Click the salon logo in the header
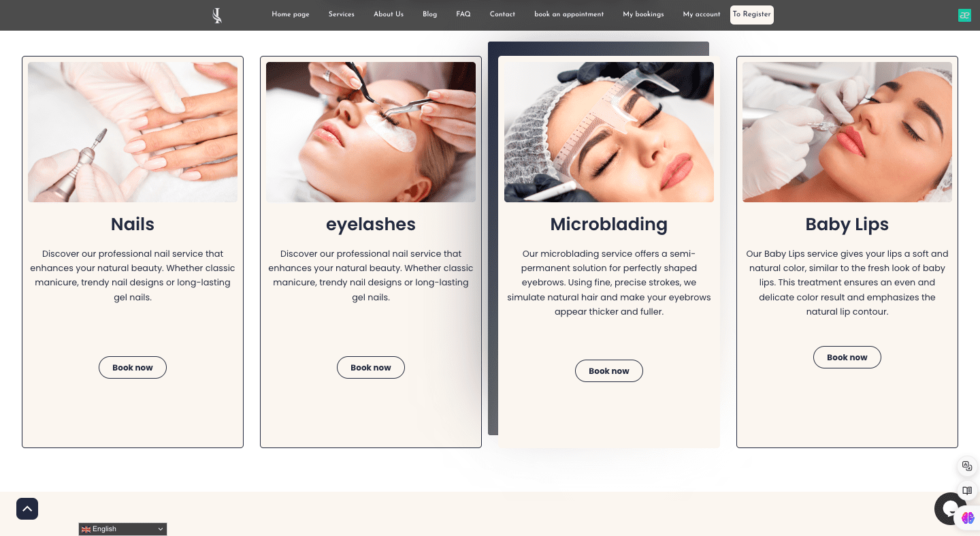Viewport: 980px width, 536px height. pyautogui.click(x=217, y=15)
